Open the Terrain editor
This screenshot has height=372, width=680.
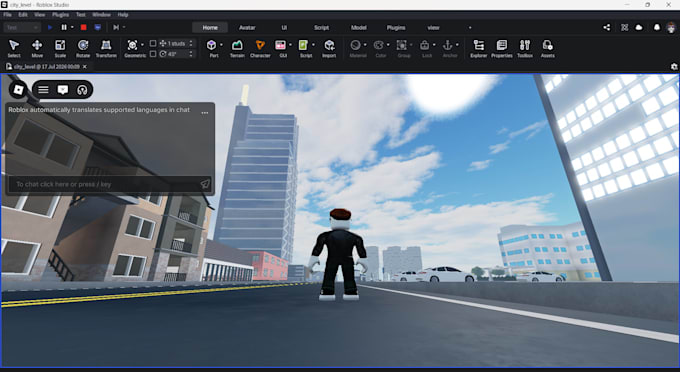[x=237, y=48]
